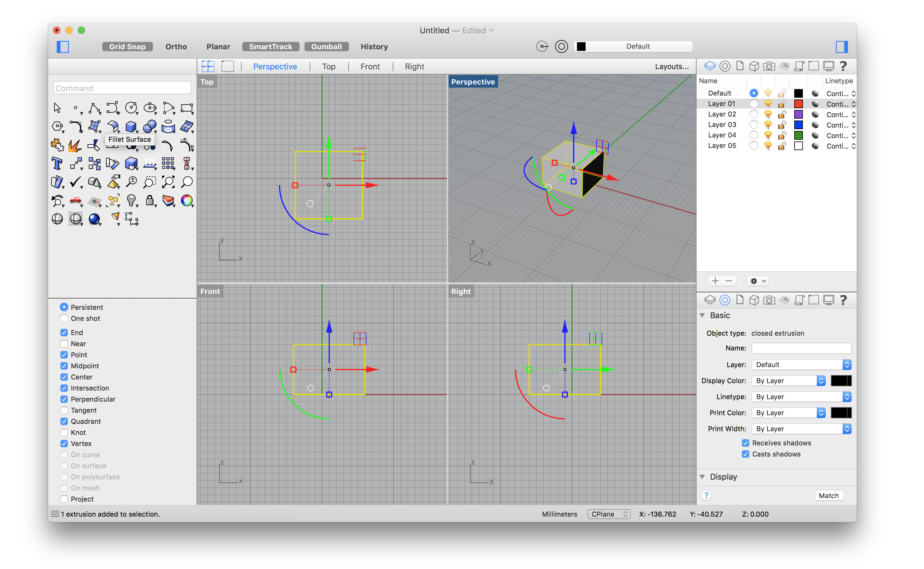
Task: Open the rainbow color wheel tool
Action: [x=186, y=200]
